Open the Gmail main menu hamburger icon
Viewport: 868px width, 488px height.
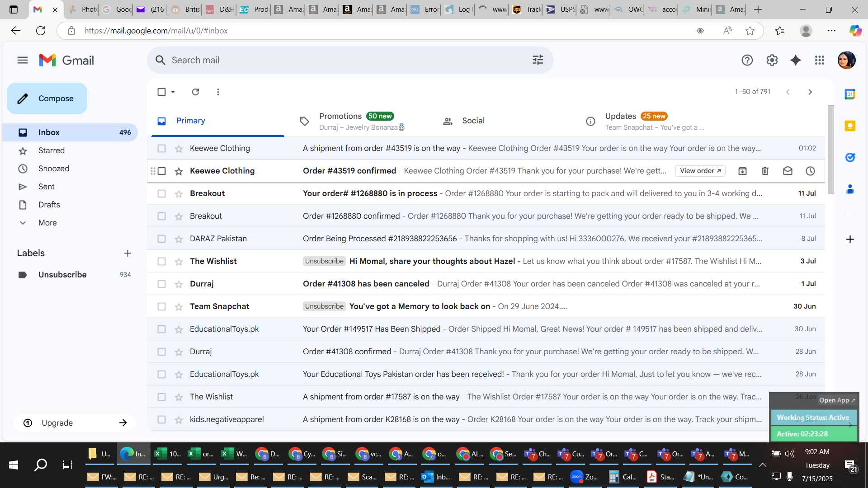23,60
